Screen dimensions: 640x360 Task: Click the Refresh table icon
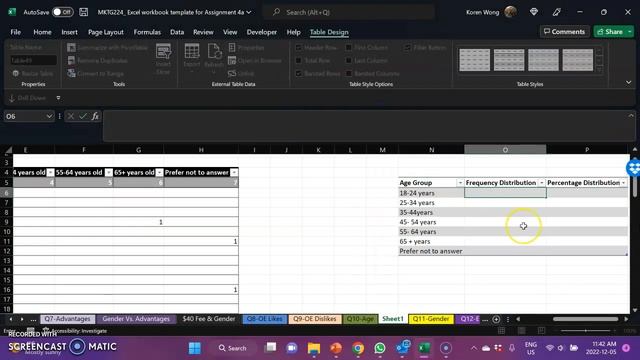coord(214,52)
